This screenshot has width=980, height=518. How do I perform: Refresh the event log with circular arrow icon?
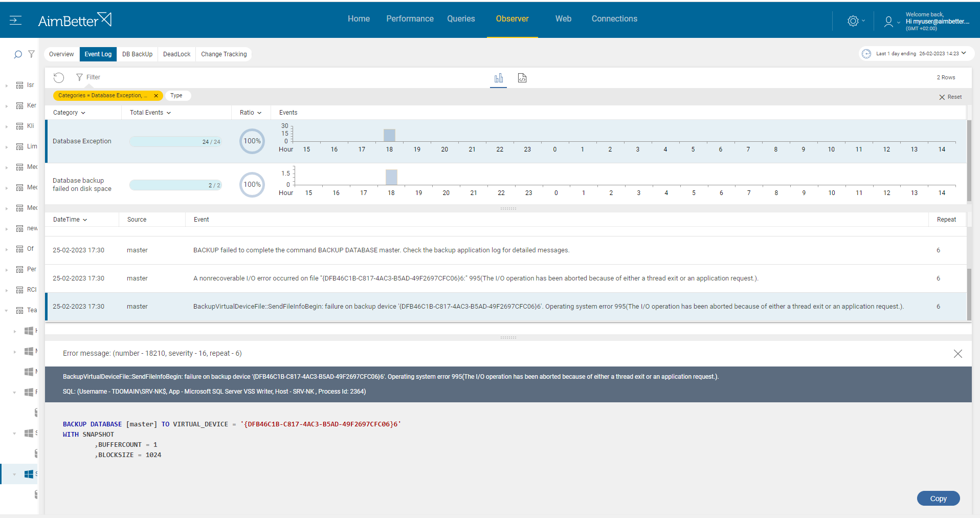(59, 77)
